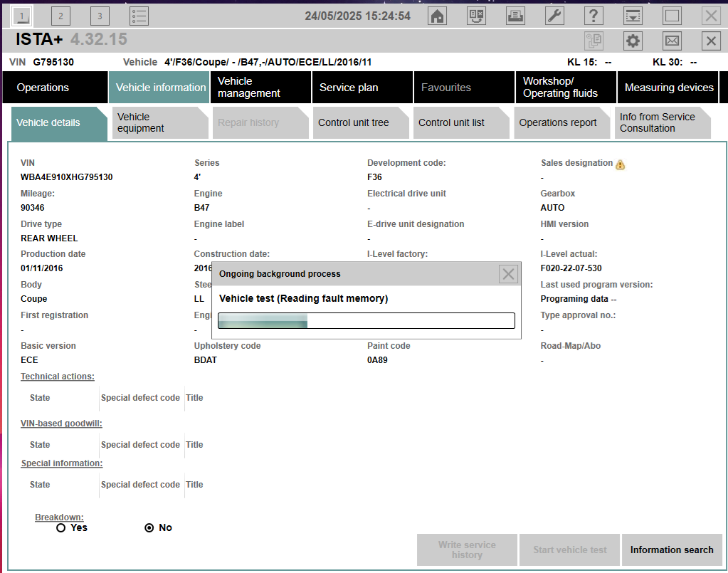Click the short VIN G795130 in header
This screenshot has width=728, height=573.
[x=53, y=62]
